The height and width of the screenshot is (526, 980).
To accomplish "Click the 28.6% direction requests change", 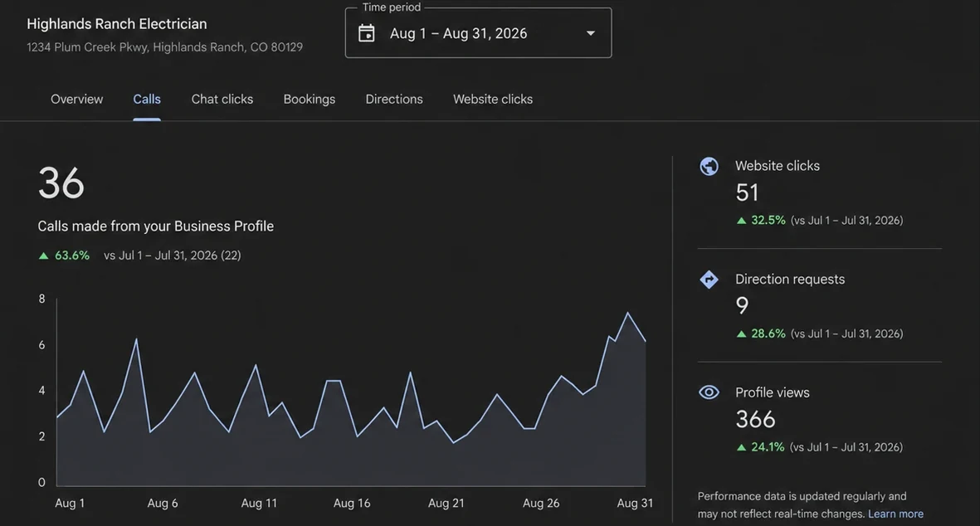I will (768, 334).
